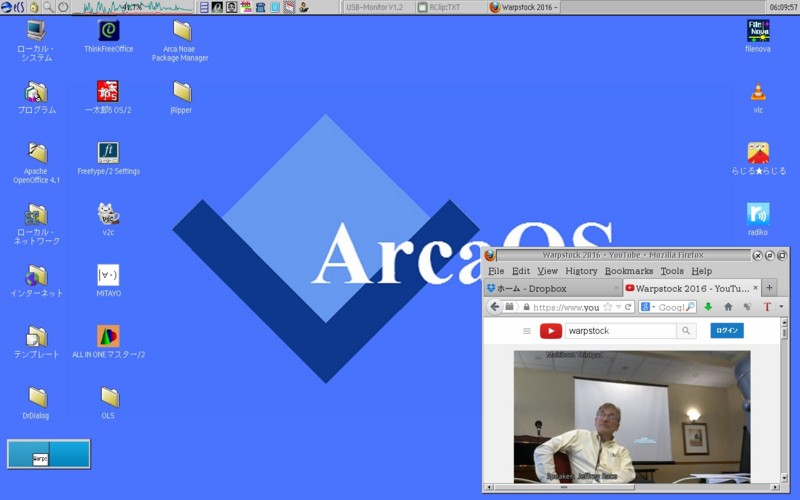Open Firefox Tools menu
The width and height of the screenshot is (800, 500).
672,271
